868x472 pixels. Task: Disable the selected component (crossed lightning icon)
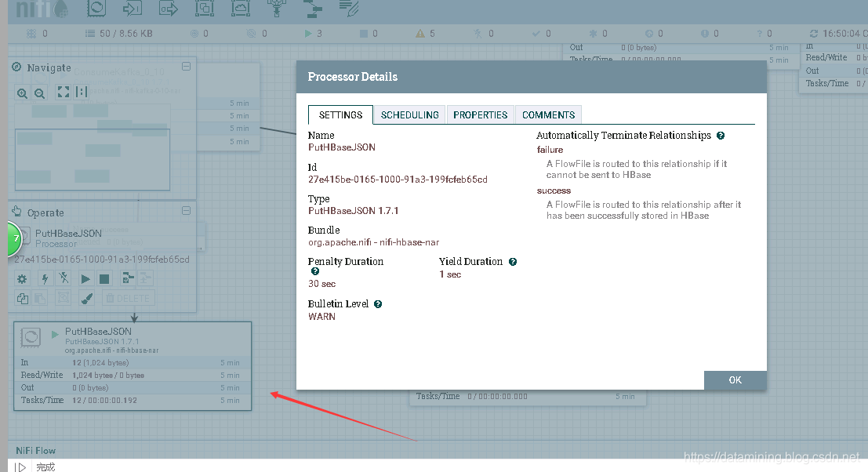pyautogui.click(x=64, y=278)
